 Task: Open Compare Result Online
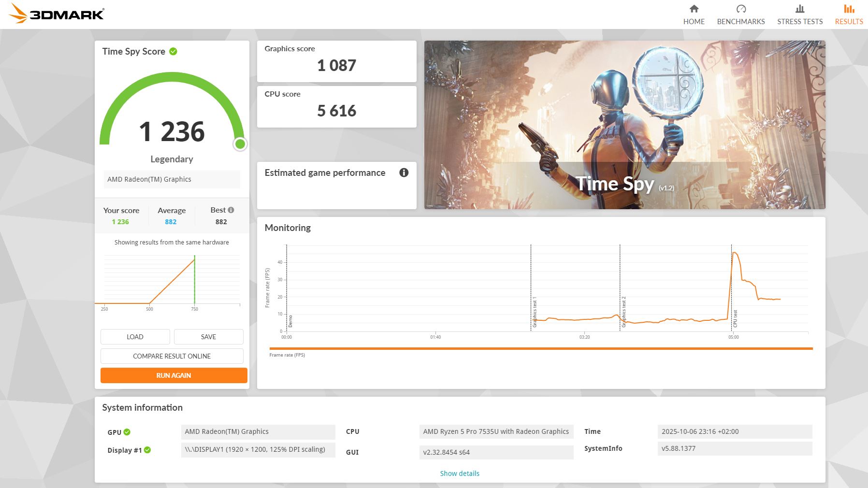(x=172, y=356)
